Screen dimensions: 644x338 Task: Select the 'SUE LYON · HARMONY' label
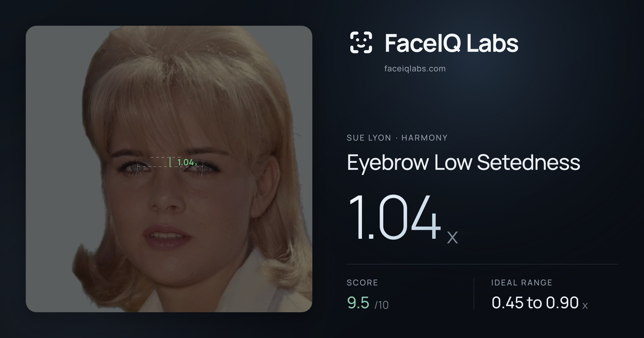point(397,138)
